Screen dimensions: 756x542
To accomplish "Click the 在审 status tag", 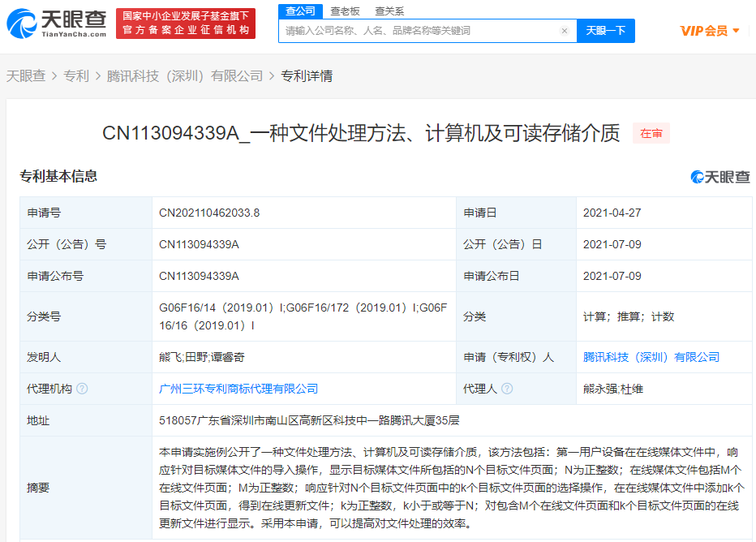I will click(651, 134).
